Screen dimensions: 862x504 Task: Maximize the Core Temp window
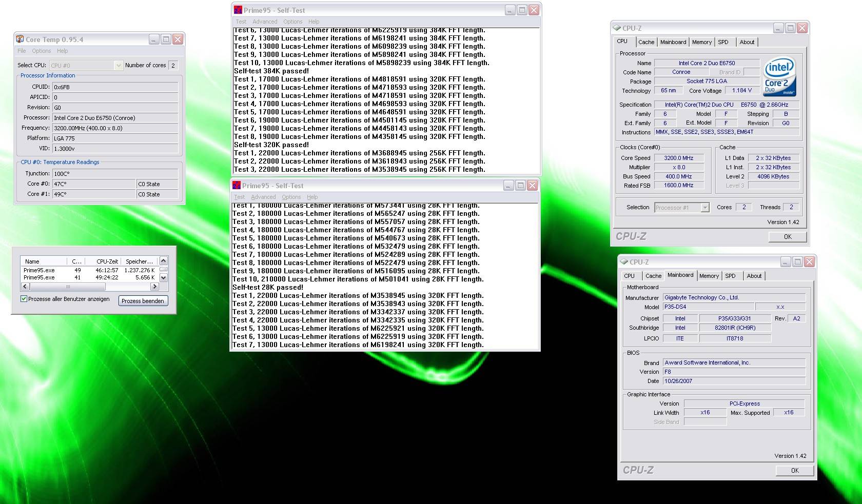[x=166, y=39]
